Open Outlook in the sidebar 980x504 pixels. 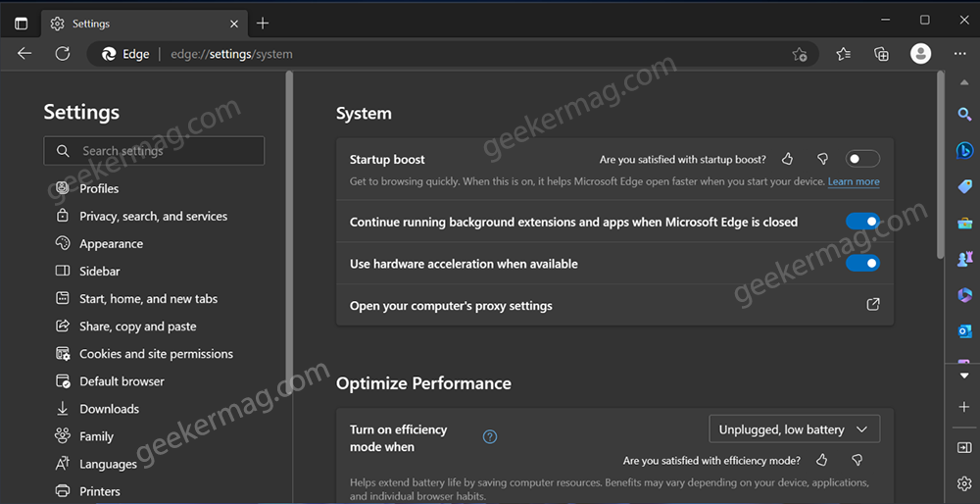(964, 331)
